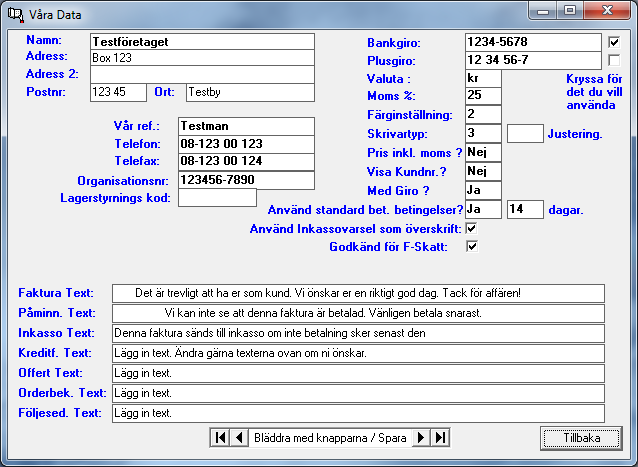638x467 pixels.
Task: Click Bläddra med knapparna / Spara label
Action: coord(330,438)
